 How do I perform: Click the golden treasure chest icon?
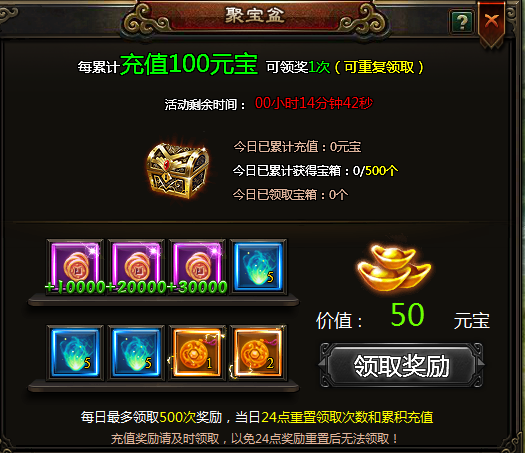click(177, 170)
